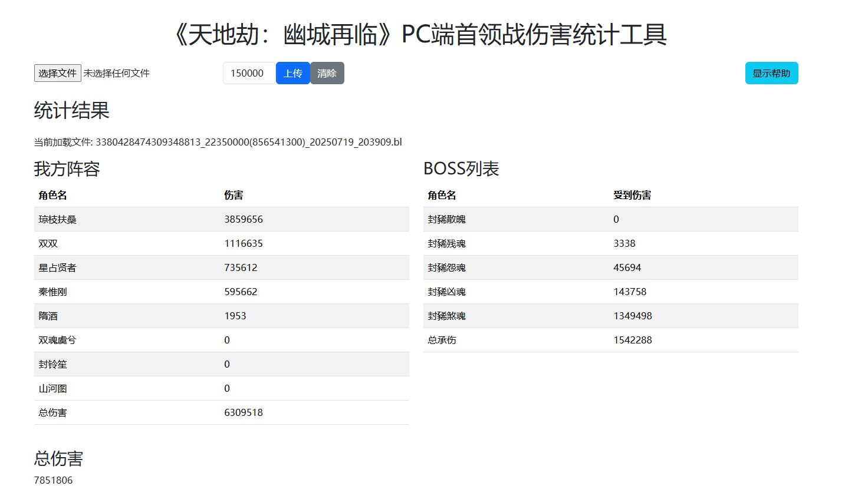
Task: Select the 总伤害 table row label
Action: pos(53,412)
